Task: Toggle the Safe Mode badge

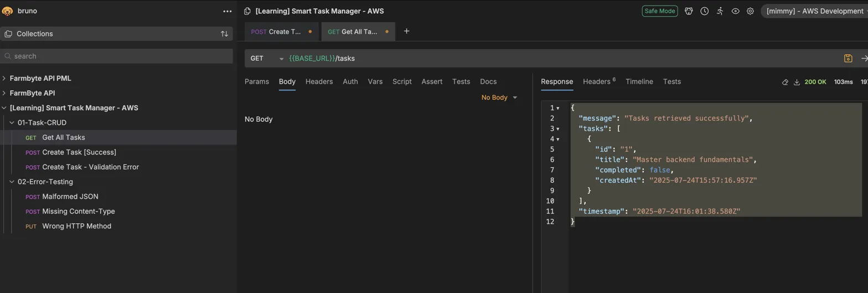Action: point(660,11)
